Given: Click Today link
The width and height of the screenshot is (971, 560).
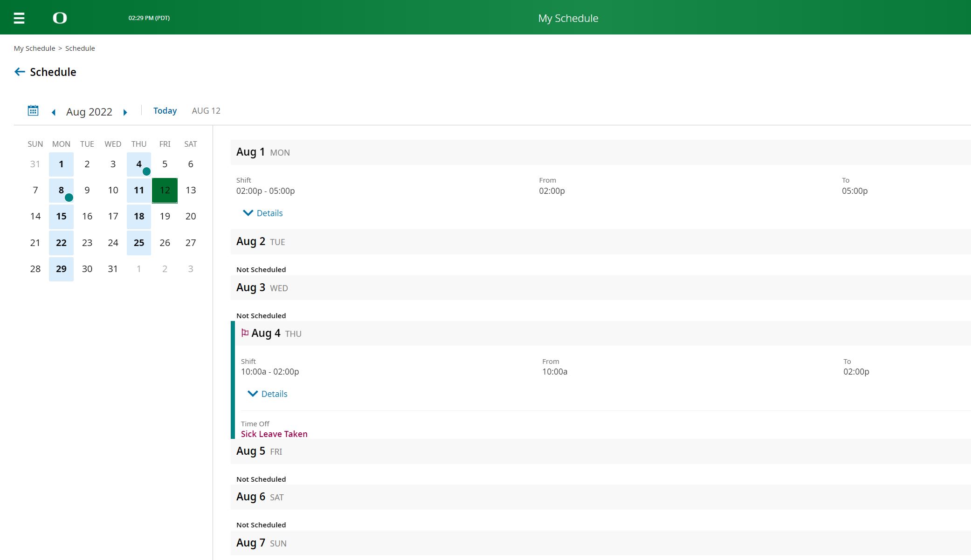Looking at the screenshot, I should [165, 111].
